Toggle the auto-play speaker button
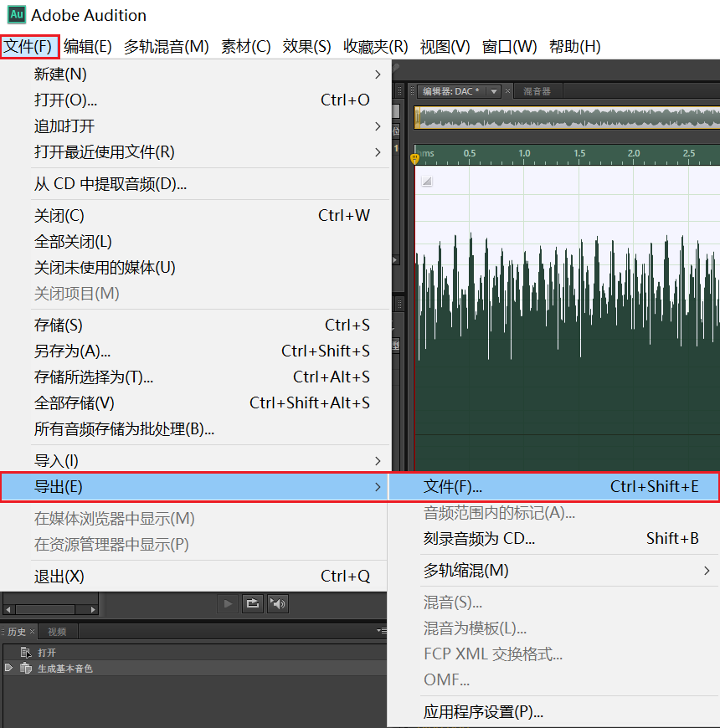The image size is (720, 728). click(x=278, y=603)
